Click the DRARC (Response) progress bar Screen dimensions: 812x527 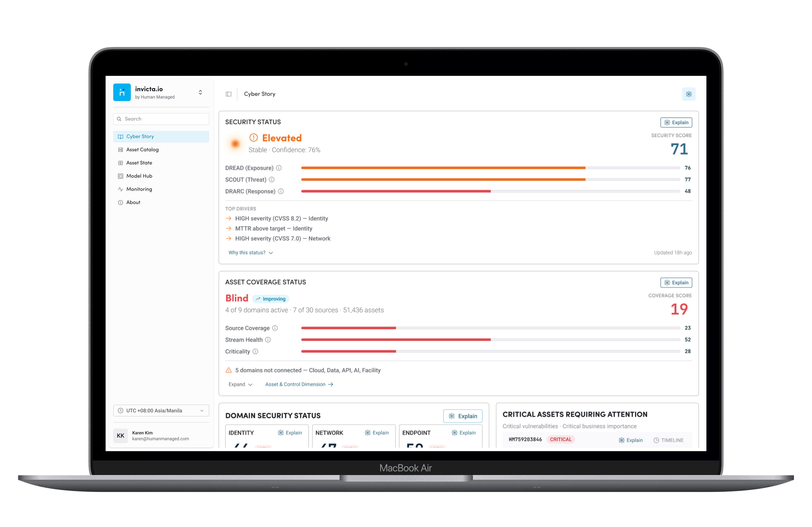[x=490, y=191]
